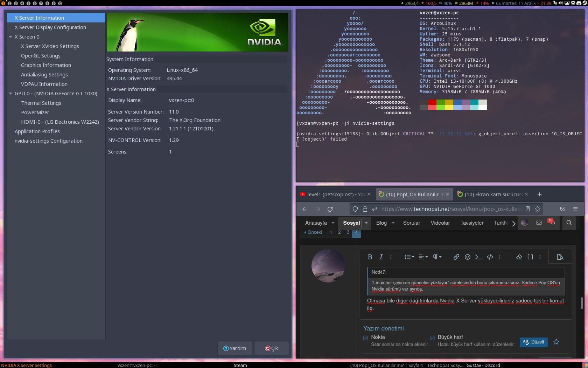This screenshot has width=588, height=368.
Task: Open the Tavsiyeler forum menu item
Action: tap(472, 223)
